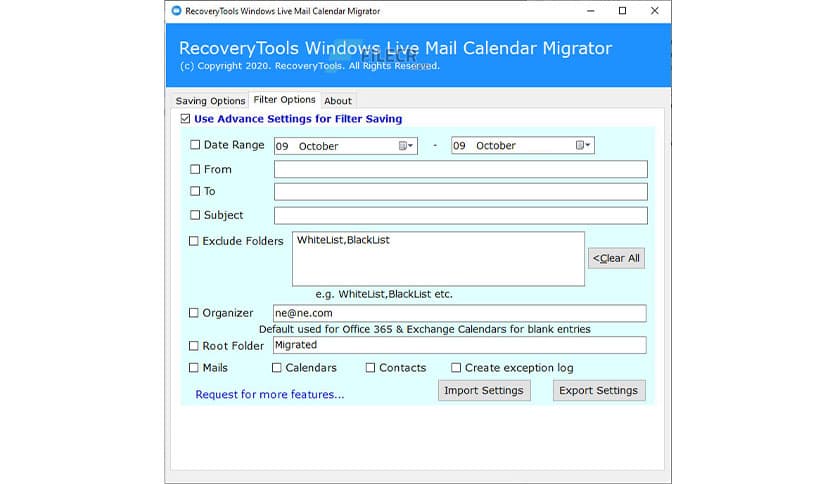The height and width of the screenshot is (484, 836).
Task: Focus the Subject input field
Action: (x=461, y=216)
